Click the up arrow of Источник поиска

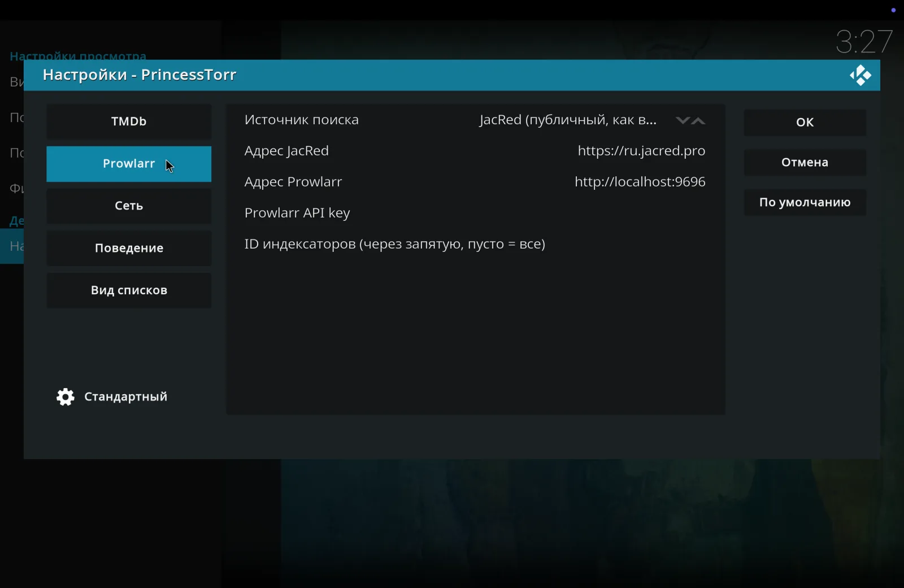(x=699, y=120)
